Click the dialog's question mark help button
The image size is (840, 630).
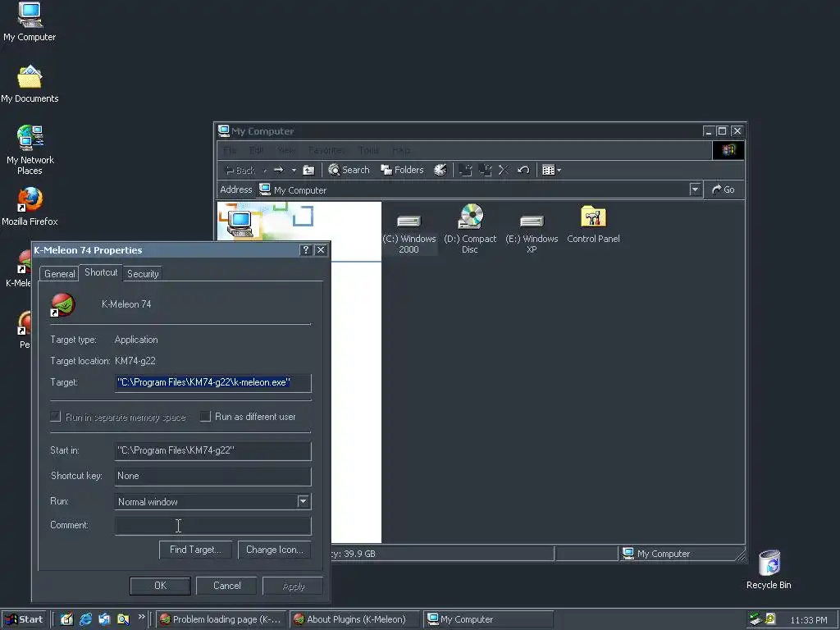[x=306, y=250]
